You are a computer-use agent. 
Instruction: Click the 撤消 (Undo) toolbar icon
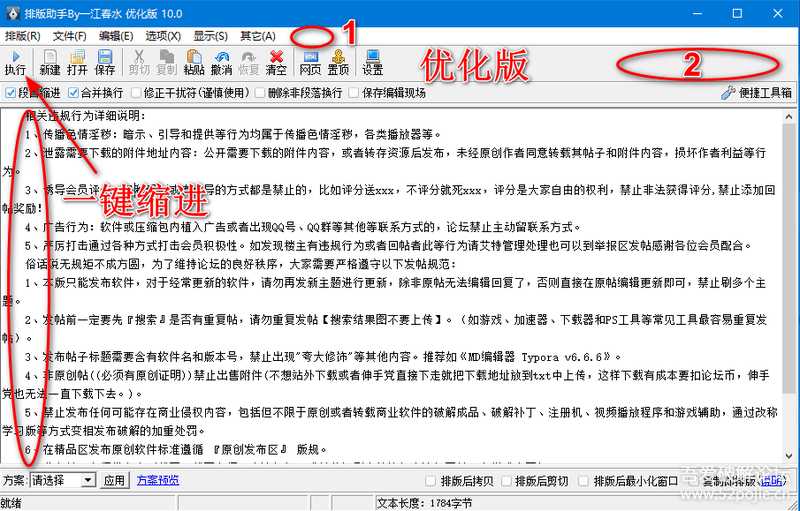tap(222, 62)
